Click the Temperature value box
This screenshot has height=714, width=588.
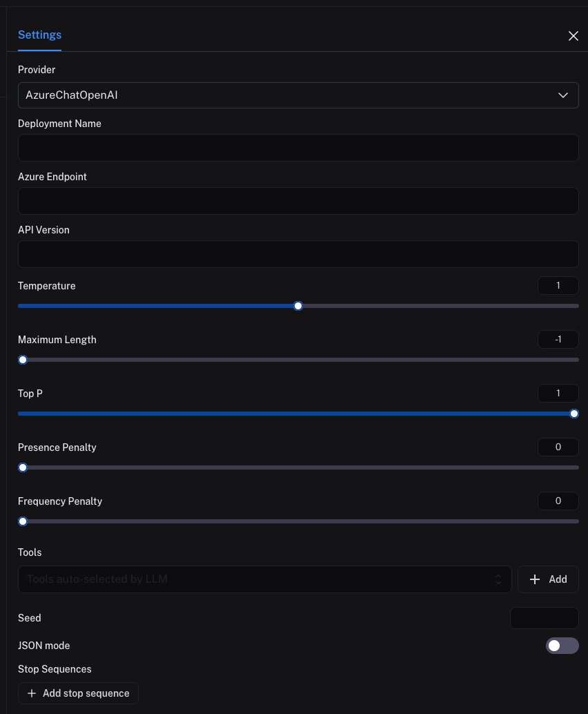[x=558, y=286]
